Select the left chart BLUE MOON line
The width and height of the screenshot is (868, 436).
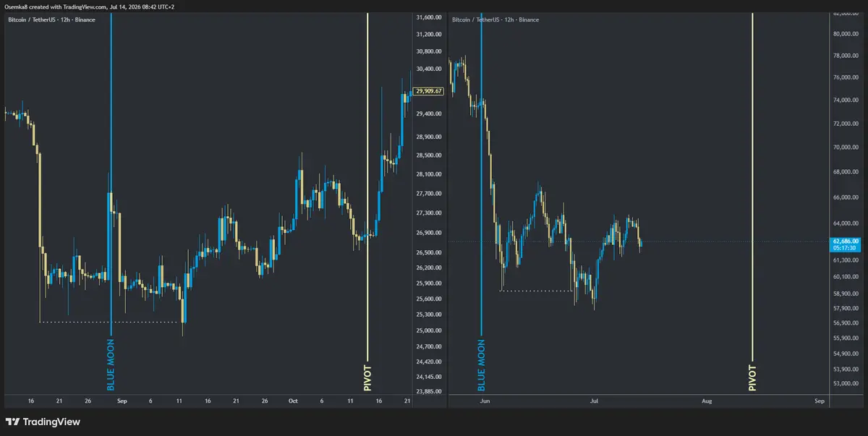click(x=111, y=202)
